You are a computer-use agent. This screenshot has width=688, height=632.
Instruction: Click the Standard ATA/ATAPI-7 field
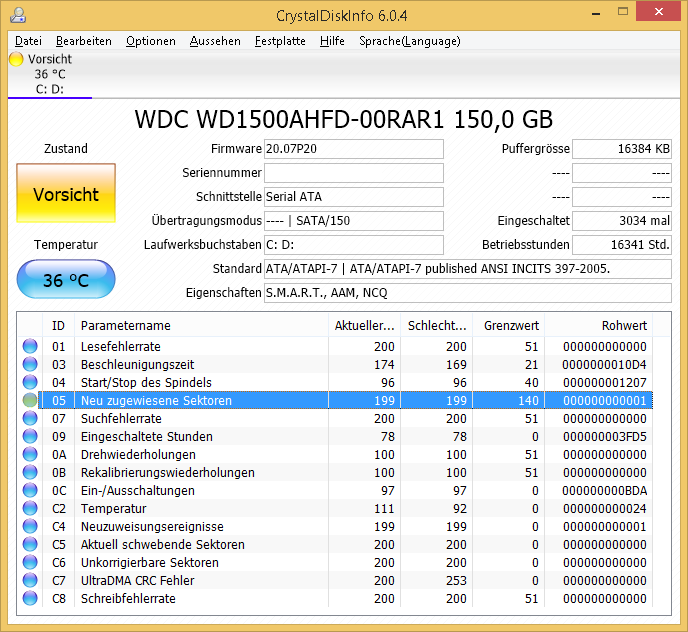[468, 269]
